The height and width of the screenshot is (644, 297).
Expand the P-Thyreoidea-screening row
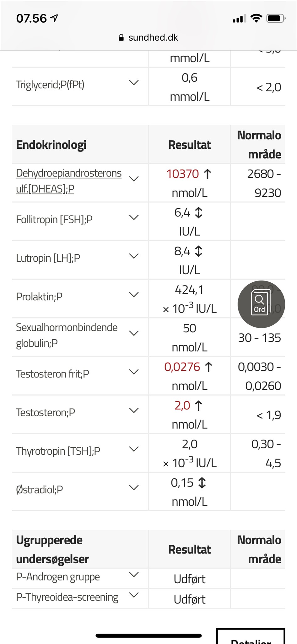(134, 595)
